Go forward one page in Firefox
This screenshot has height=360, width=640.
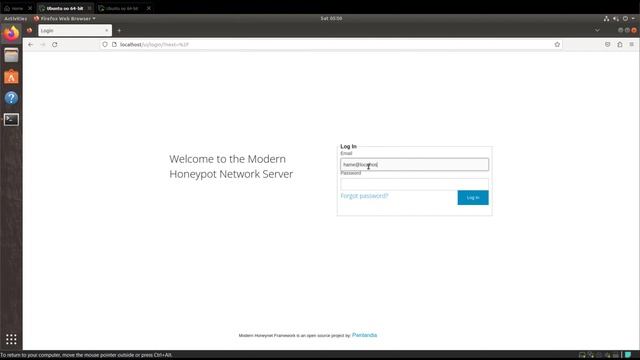pos(42,44)
